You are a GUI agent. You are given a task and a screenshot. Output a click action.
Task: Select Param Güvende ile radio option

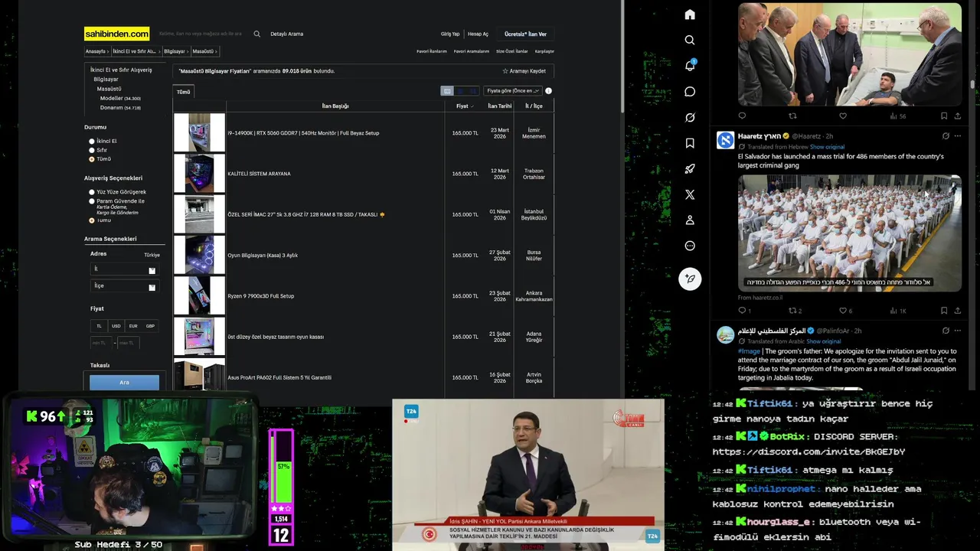point(92,201)
